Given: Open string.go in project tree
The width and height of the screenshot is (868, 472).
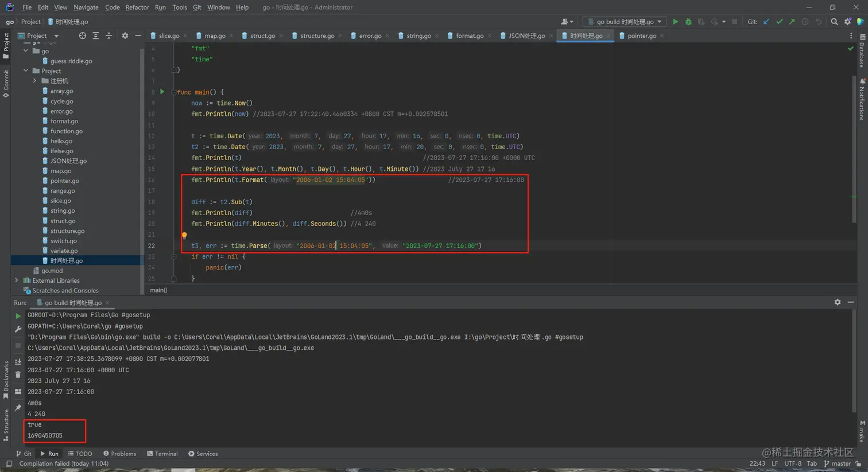Looking at the screenshot, I should click(x=63, y=211).
